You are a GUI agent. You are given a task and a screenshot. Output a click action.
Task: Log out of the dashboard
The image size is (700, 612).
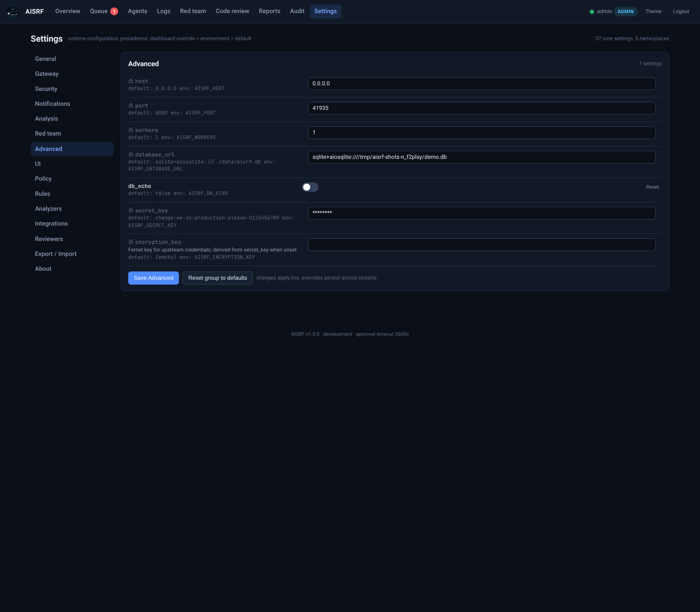point(681,11)
